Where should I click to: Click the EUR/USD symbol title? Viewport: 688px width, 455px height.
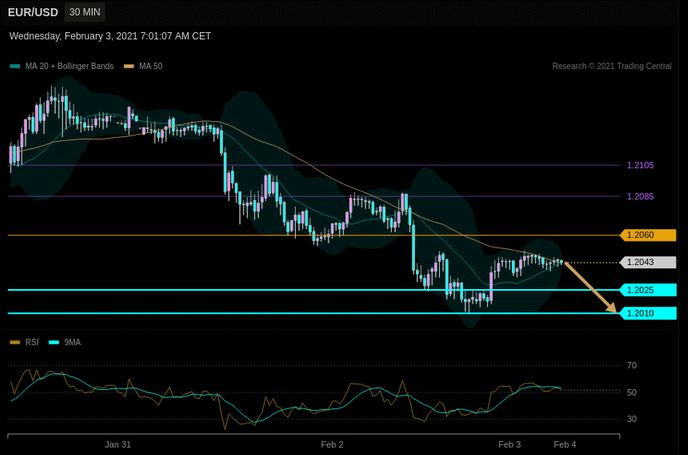pos(33,12)
